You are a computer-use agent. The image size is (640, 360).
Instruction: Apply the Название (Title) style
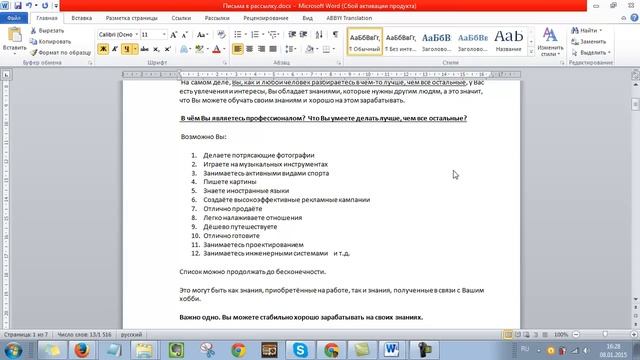509,41
